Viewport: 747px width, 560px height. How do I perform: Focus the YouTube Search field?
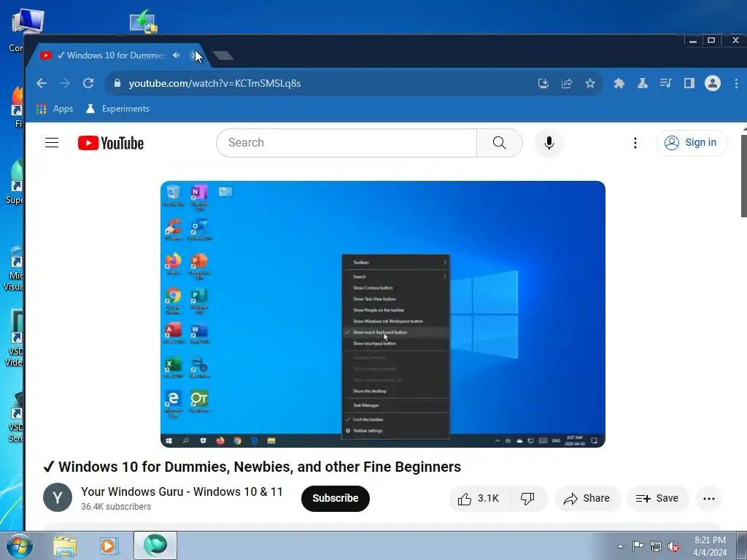pos(347,143)
